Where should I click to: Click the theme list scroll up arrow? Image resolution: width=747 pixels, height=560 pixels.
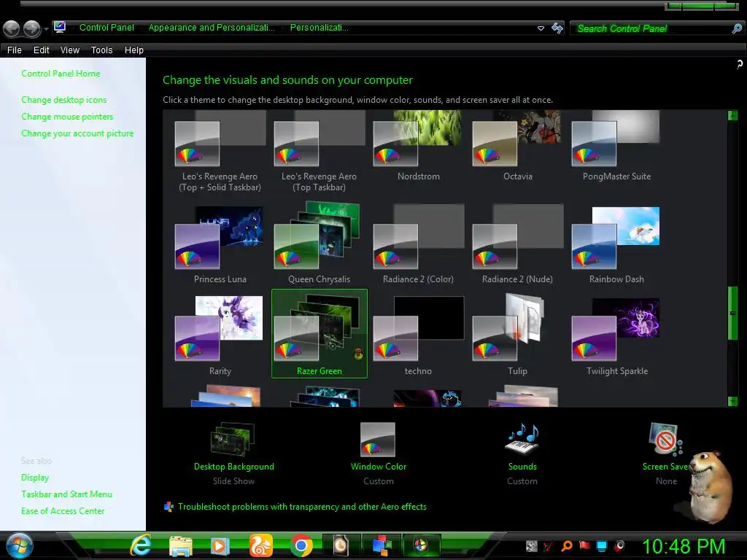[x=732, y=115]
